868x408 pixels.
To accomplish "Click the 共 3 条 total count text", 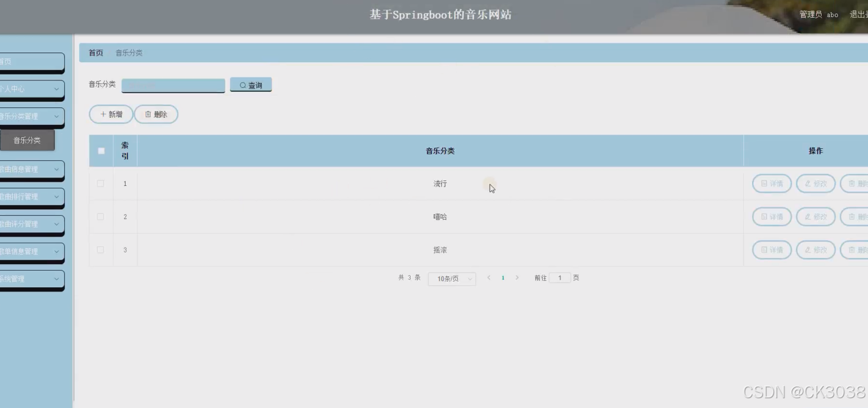I will (409, 277).
